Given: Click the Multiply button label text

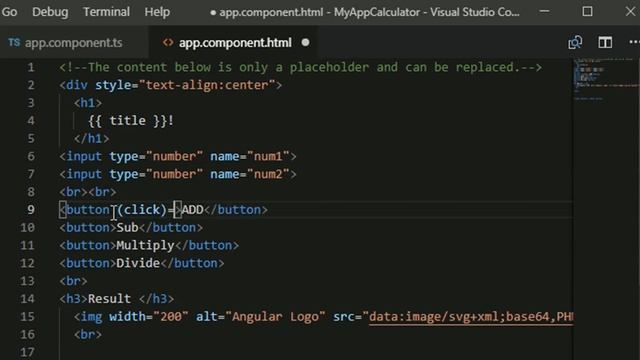Looking at the screenshot, I should [x=145, y=245].
